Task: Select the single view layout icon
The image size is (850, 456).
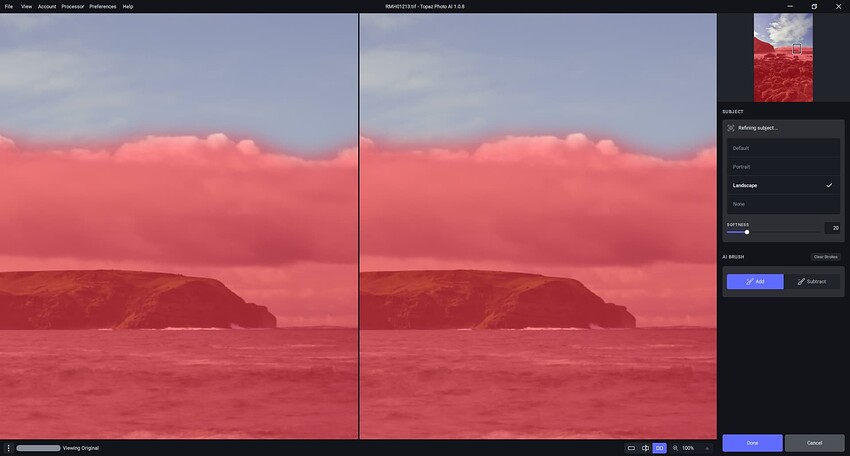Action: click(631, 448)
